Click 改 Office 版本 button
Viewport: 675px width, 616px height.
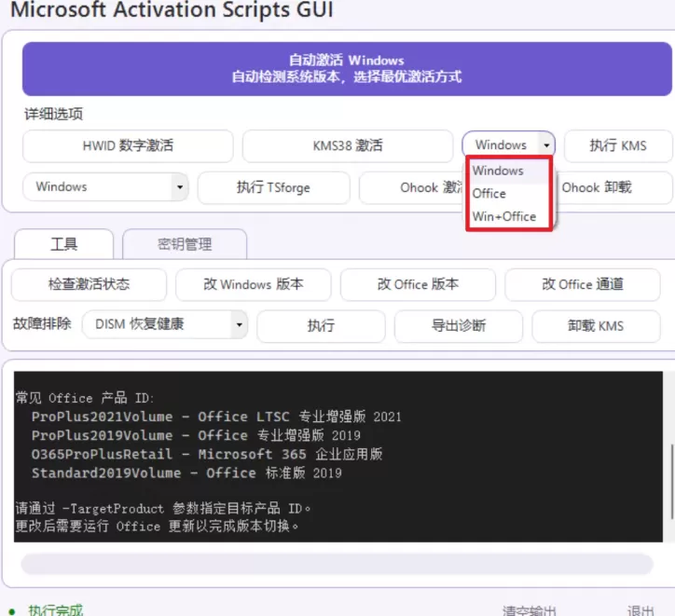(418, 284)
